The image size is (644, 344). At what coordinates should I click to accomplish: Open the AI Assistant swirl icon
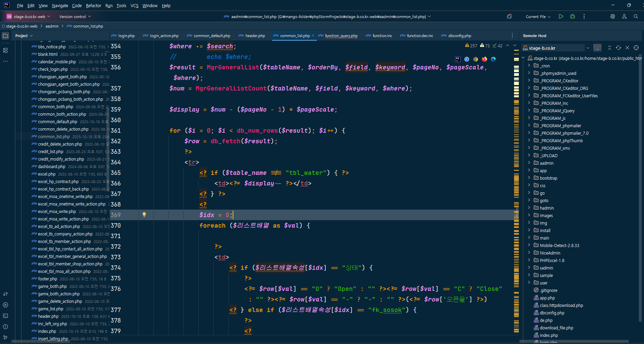click(613, 16)
